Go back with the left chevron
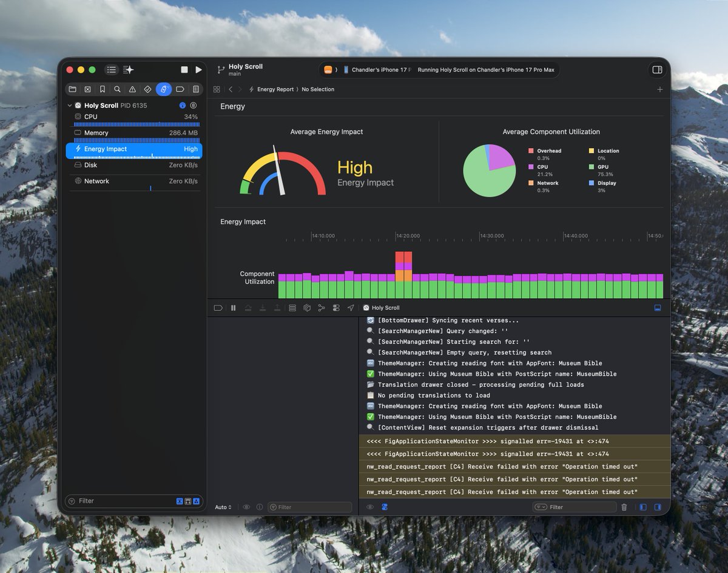The width and height of the screenshot is (728, 573). click(x=231, y=89)
